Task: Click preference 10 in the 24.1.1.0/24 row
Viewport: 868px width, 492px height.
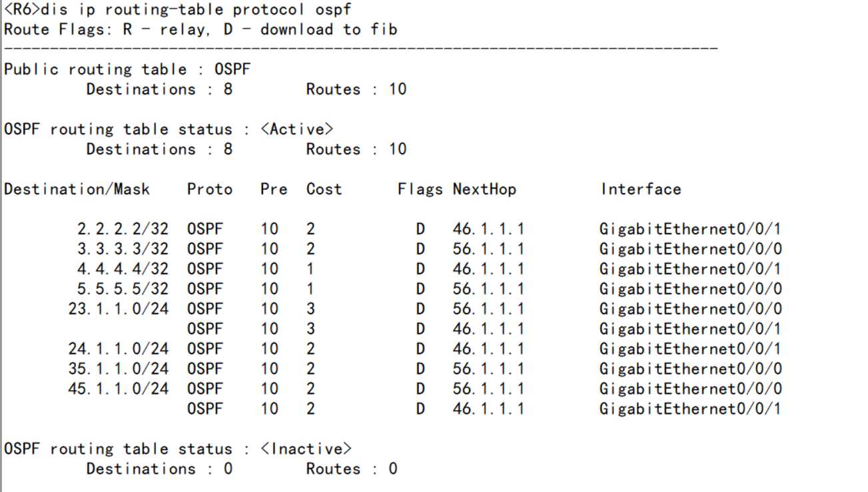Action: (x=270, y=350)
